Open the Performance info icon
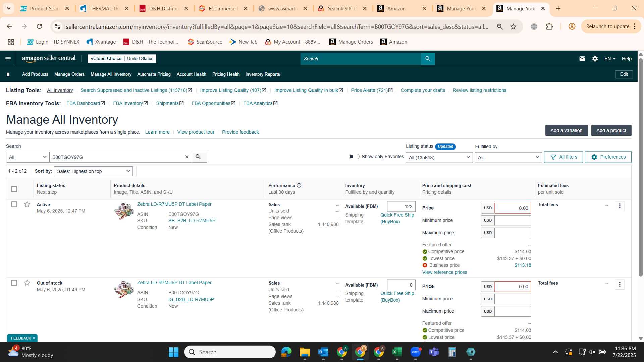644x362 pixels. [299, 185]
